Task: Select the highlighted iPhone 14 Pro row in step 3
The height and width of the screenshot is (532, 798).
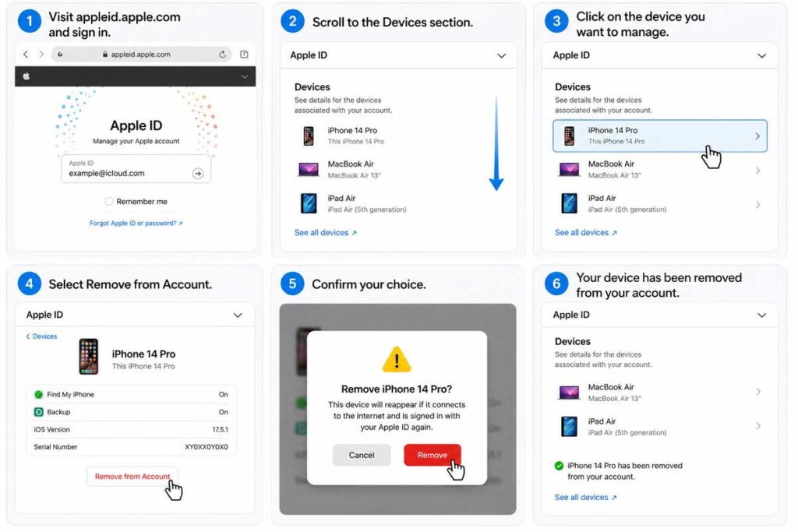Action: (x=659, y=136)
